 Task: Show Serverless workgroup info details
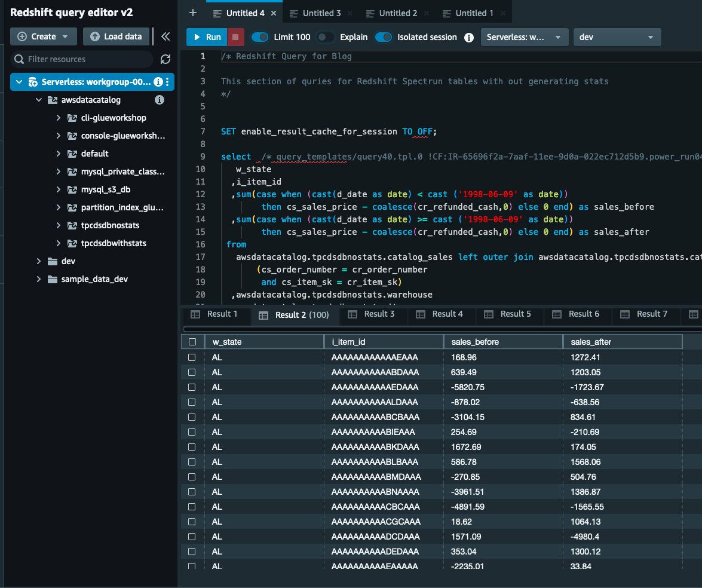tap(158, 82)
